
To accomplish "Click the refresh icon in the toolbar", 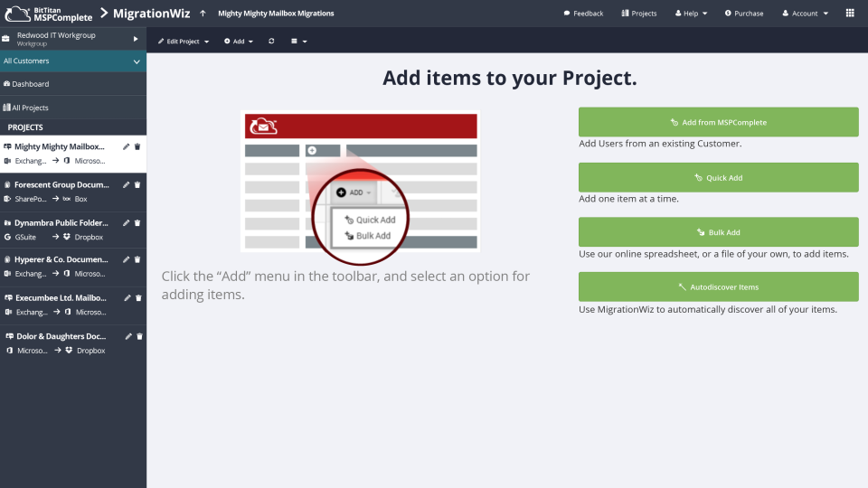I will 271,42.
